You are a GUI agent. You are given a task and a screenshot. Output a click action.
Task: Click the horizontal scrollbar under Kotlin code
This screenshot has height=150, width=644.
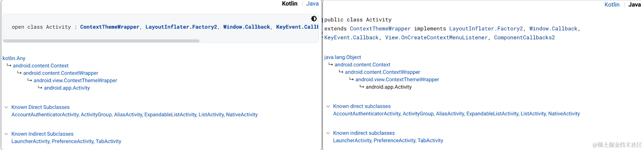(101, 41)
